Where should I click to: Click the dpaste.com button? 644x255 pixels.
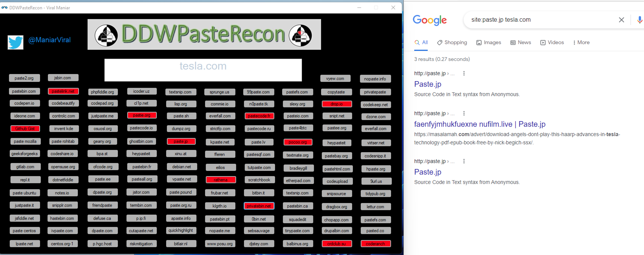click(103, 231)
